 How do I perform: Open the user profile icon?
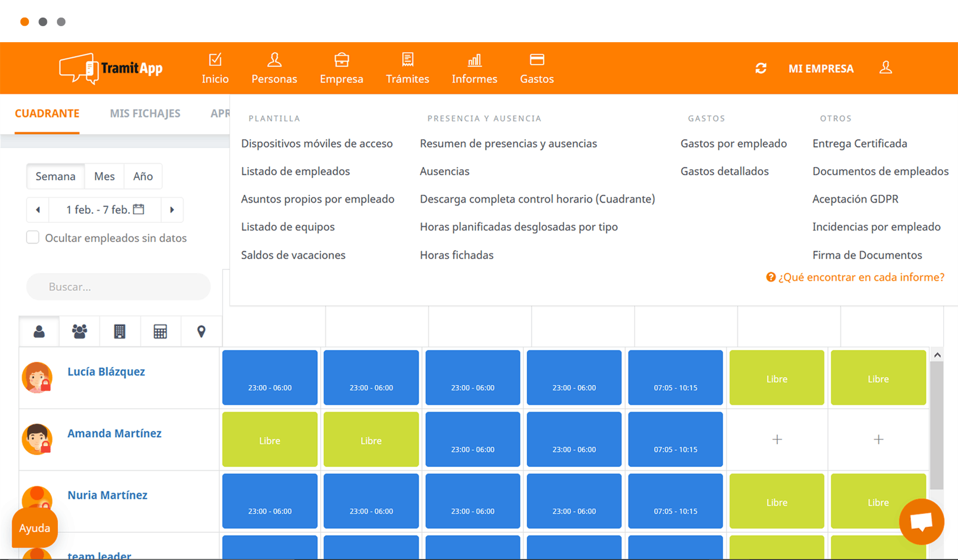[x=886, y=68]
